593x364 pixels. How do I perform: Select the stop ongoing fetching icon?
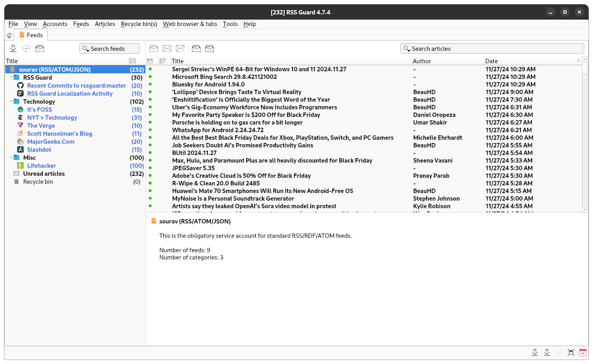tap(26, 48)
